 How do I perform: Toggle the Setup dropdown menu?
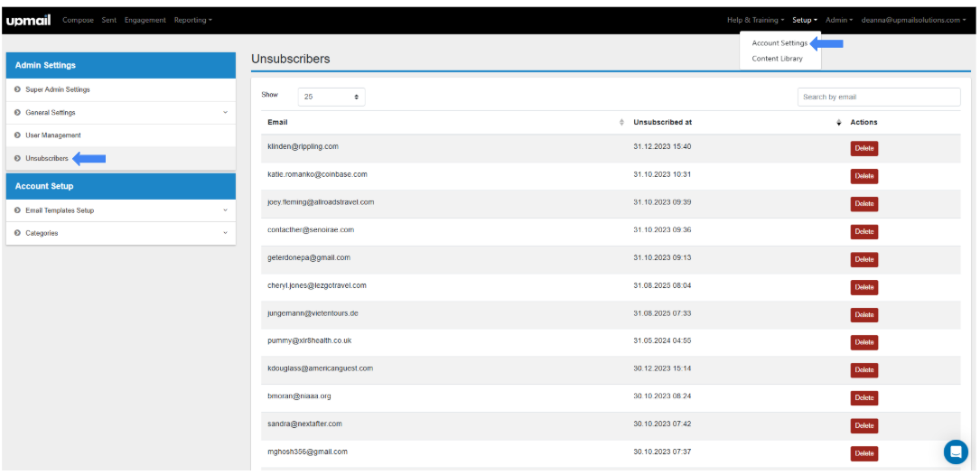click(x=805, y=20)
